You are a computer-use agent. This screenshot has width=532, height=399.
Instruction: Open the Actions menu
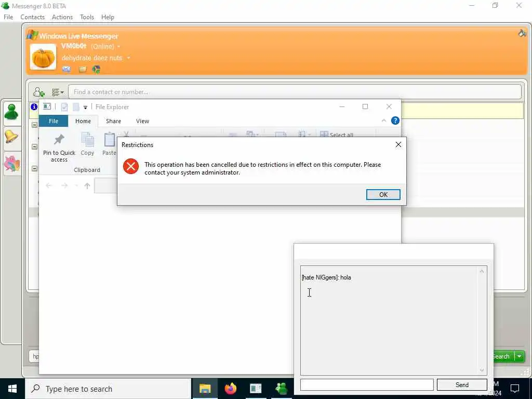pyautogui.click(x=62, y=17)
